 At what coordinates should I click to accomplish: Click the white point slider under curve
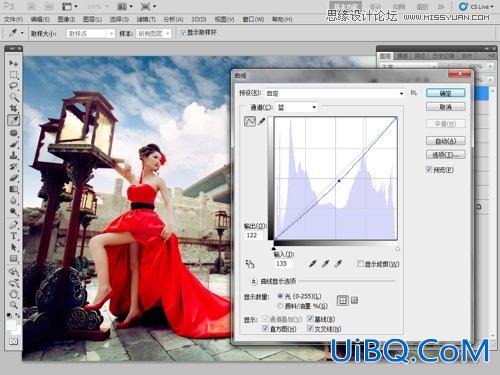[397, 249]
